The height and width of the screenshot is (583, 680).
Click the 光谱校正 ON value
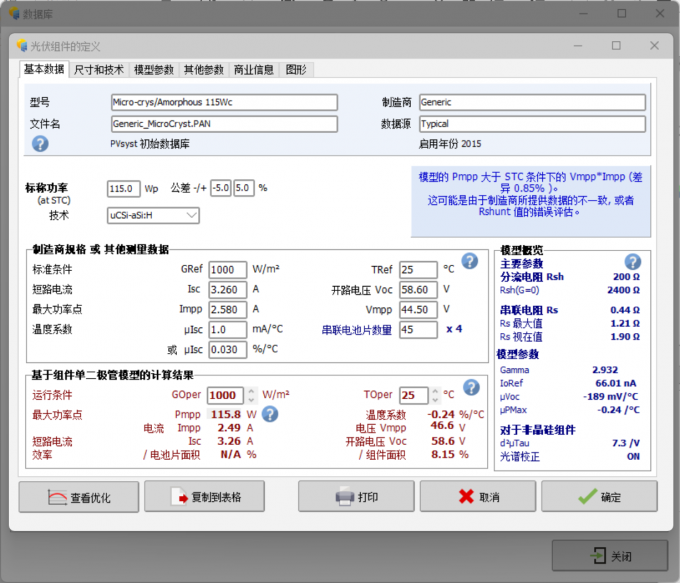click(633, 457)
